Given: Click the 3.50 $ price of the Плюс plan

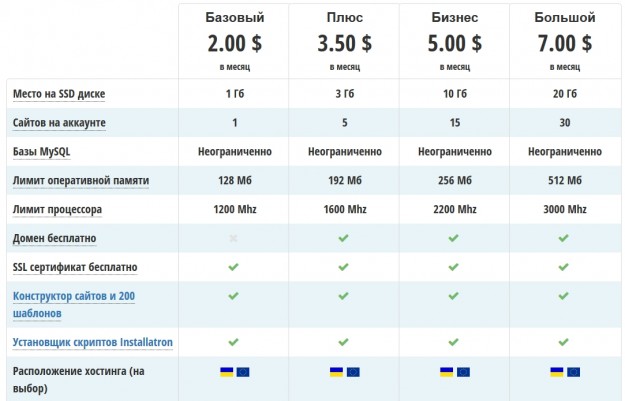Looking at the screenshot, I should 344,43.
